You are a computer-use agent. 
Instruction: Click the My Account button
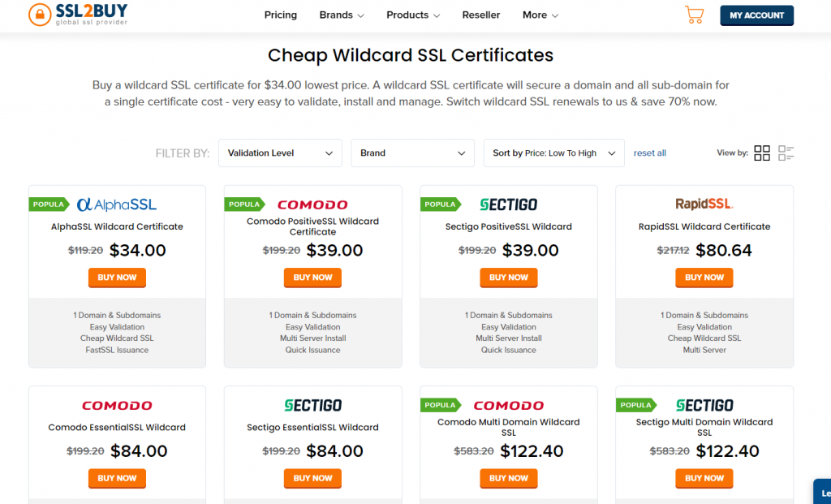tap(756, 15)
